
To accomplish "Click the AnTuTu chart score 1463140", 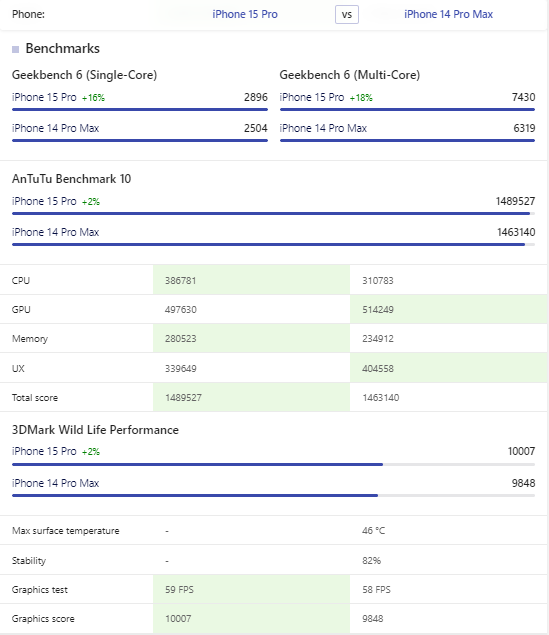I will (x=516, y=232).
